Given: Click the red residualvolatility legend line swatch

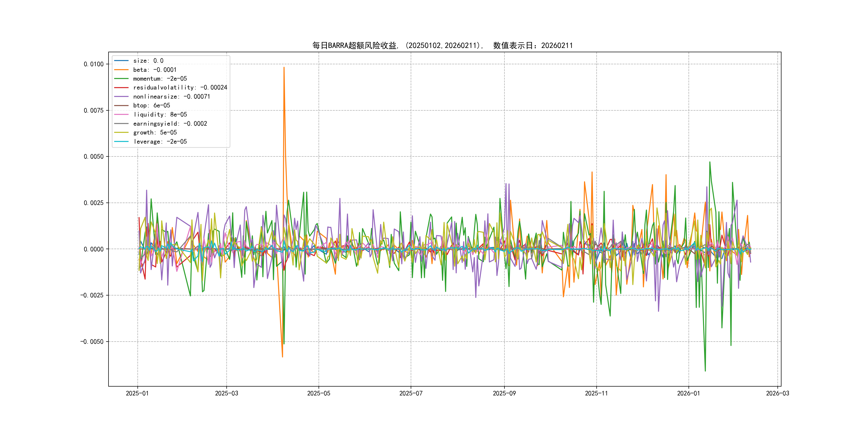Looking at the screenshot, I should (121, 88).
